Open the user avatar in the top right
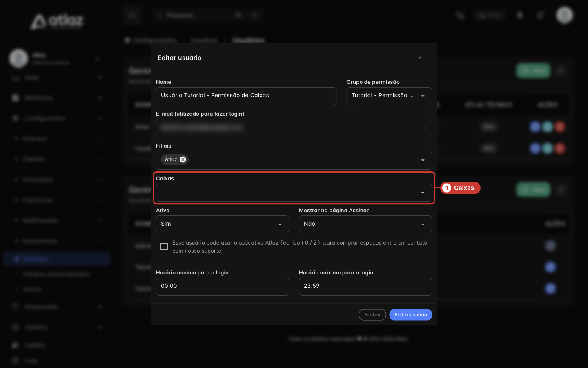588x368 pixels. pos(565,15)
